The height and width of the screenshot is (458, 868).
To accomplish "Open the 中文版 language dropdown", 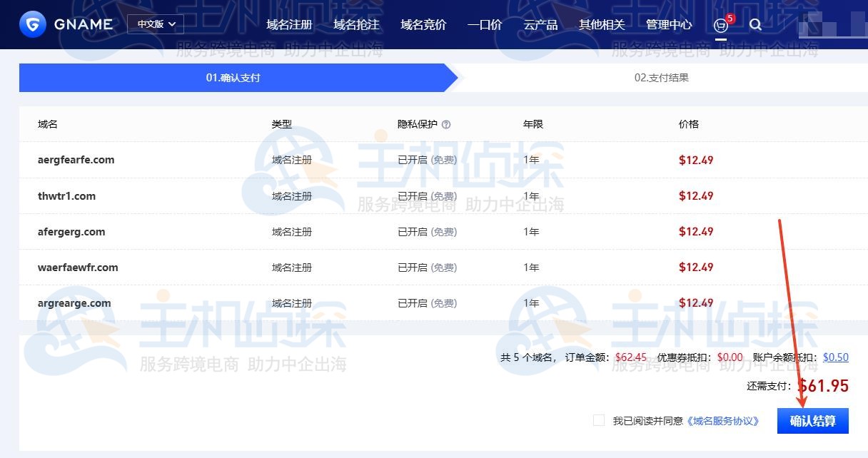I will point(154,24).
